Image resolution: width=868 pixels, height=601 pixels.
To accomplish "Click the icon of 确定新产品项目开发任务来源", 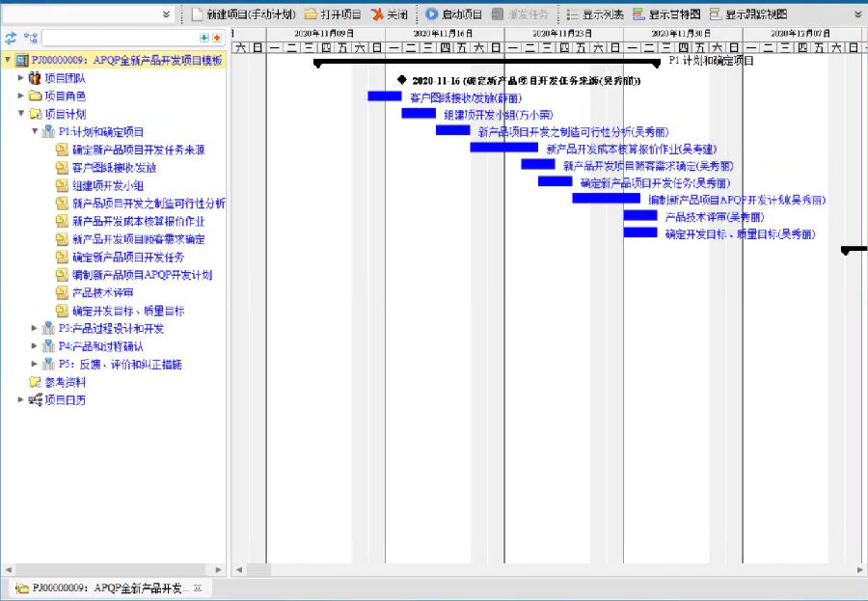I will pyautogui.click(x=62, y=150).
